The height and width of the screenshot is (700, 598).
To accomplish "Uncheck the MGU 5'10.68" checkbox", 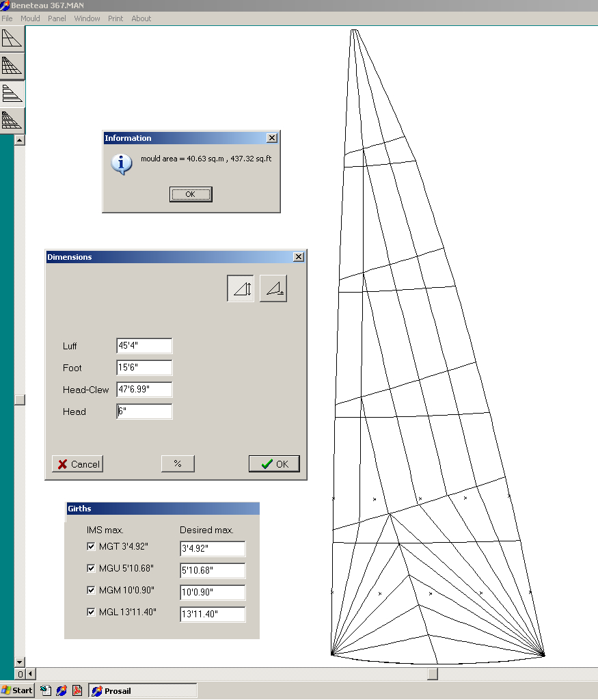I will pos(91,568).
